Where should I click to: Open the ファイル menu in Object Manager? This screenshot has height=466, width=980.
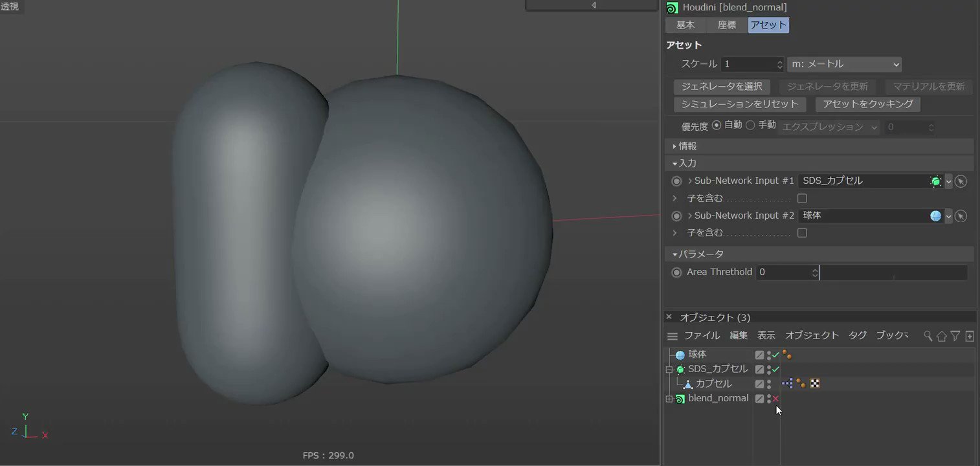pos(702,336)
